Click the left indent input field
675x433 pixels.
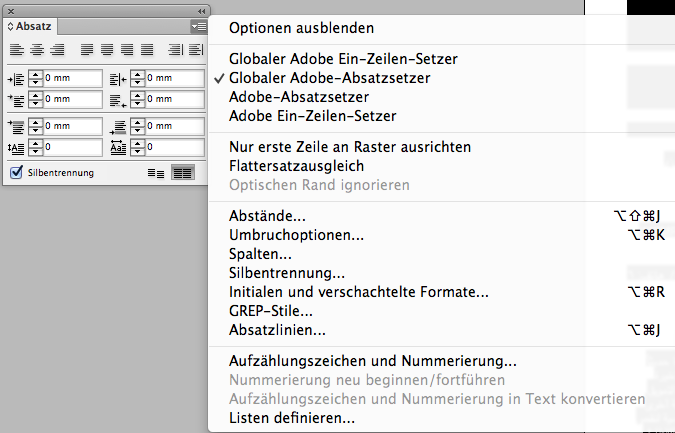(72, 78)
